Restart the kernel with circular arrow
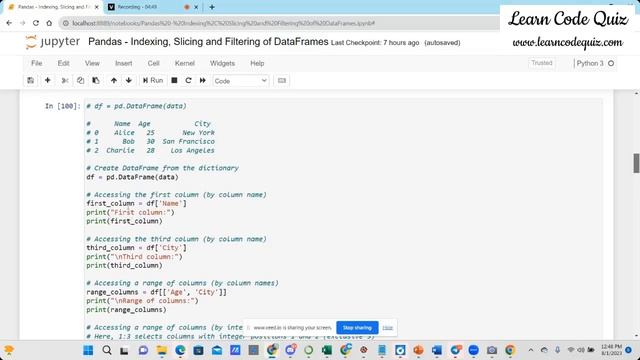Screen dimensions: 640x360 (188, 80)
